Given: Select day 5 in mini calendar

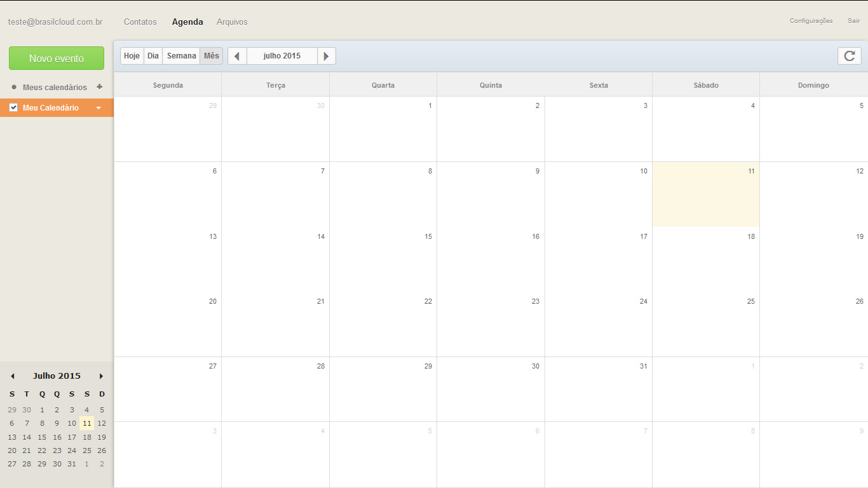Looking at the screenshot, I should click(x=102, y=410).
